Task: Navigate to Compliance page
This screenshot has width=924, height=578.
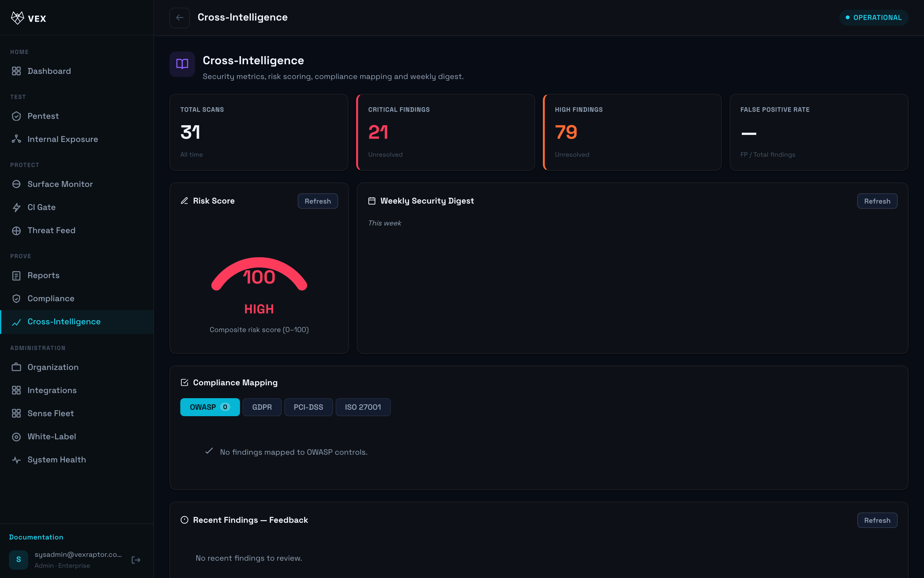Action: (77, 299)
